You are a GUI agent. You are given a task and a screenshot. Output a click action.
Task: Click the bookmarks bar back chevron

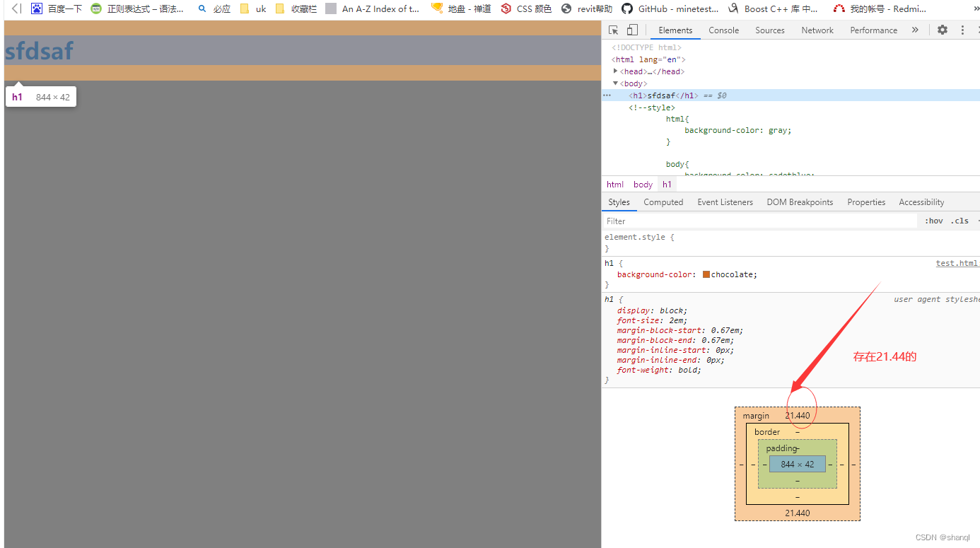[16, 8]
